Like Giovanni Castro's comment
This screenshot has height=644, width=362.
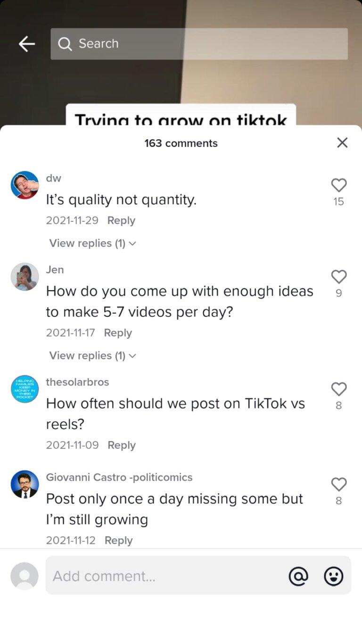tap(339, 484)
